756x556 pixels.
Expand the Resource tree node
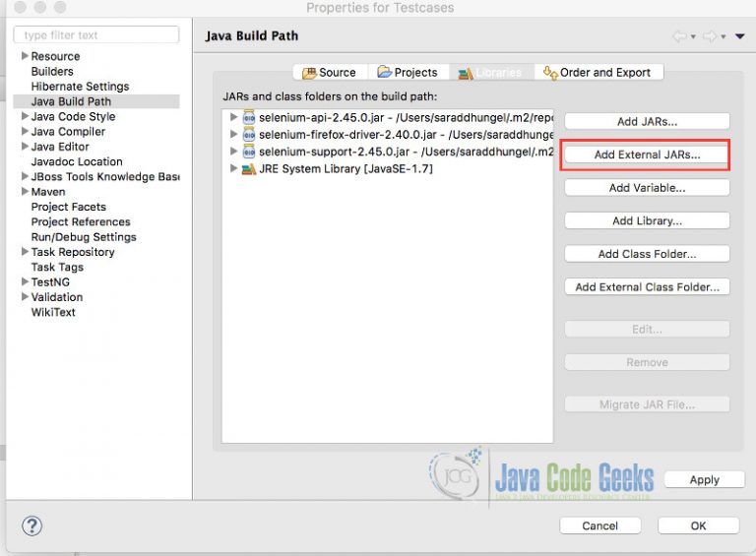pyautogui.click(x=25, y=56)
